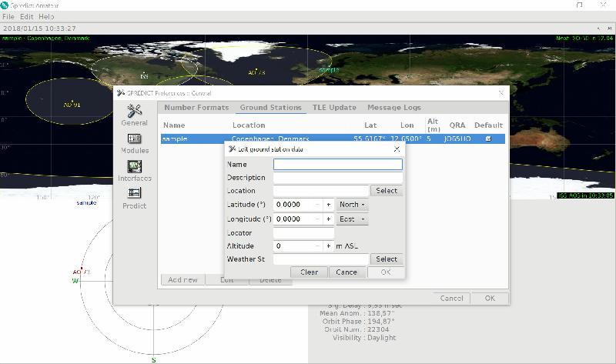Open the Predict preferences section

pyautogui.click(x=134, y=199)
